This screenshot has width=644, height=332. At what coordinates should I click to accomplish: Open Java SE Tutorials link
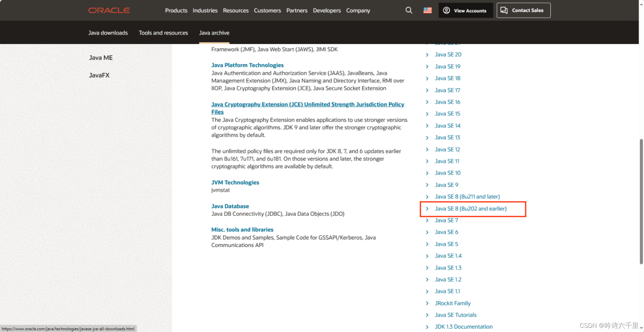[455, 315]
